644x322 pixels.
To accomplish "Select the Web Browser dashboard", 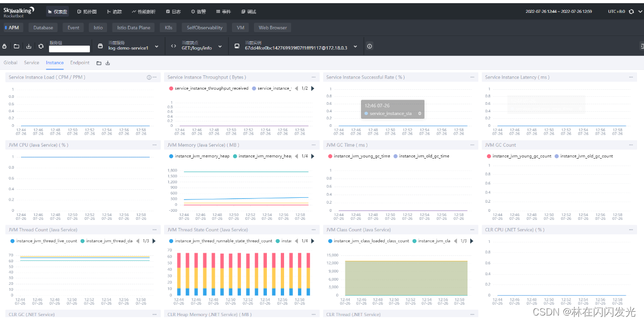I will 273,27.
